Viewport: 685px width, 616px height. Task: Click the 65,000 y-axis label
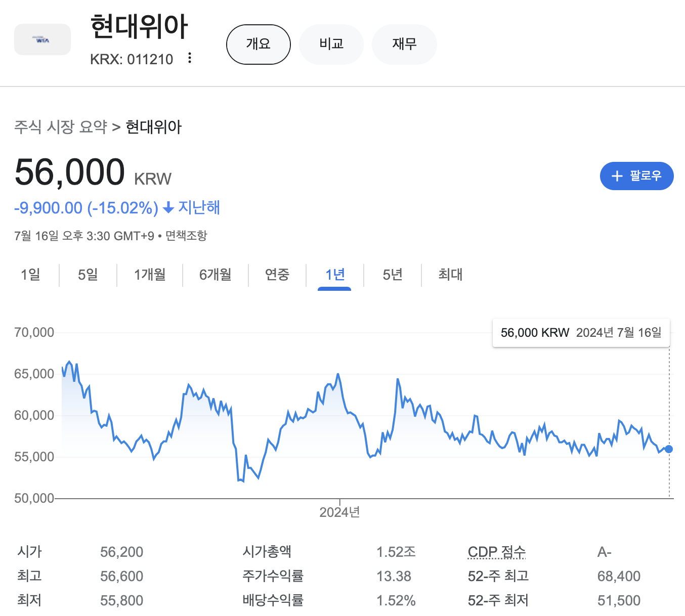point(34,374)
